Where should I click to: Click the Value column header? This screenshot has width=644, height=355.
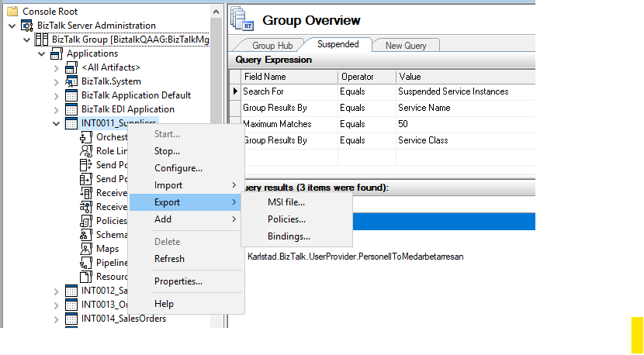[466, 77]
